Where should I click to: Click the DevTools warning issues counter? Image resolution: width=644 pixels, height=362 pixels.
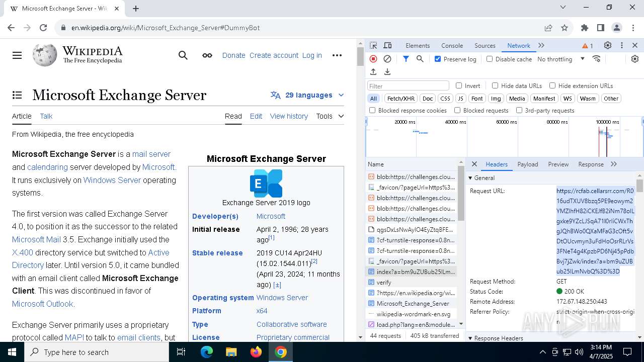point(588,46)
